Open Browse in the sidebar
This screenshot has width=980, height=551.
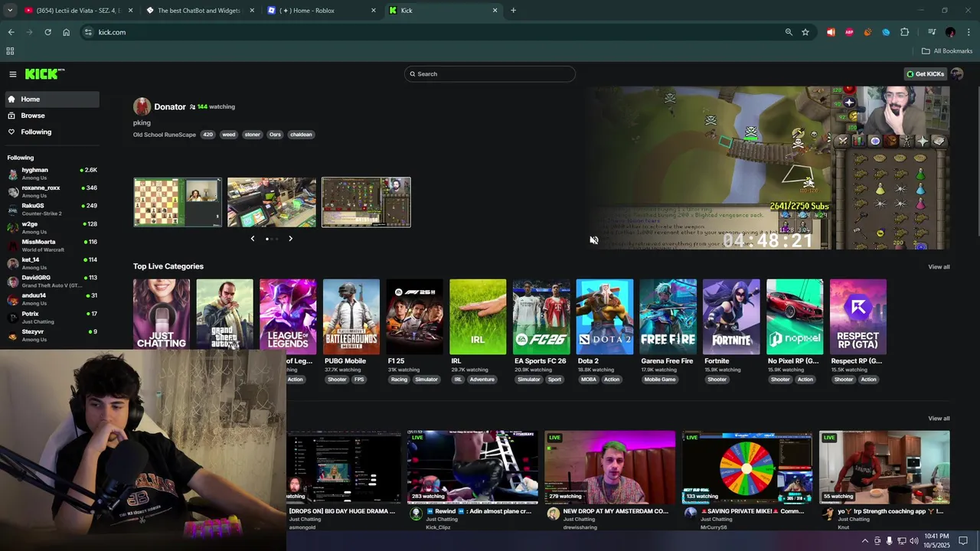click(x=51, y=116)
